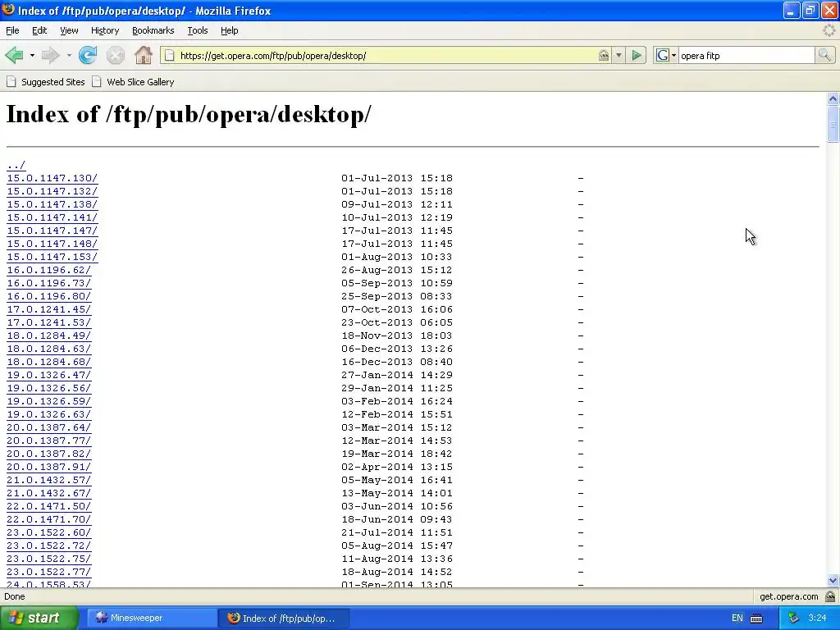Screen dimensions: 840x630
Task: Click the Done status bar text
Action: (x=15, y=596)
